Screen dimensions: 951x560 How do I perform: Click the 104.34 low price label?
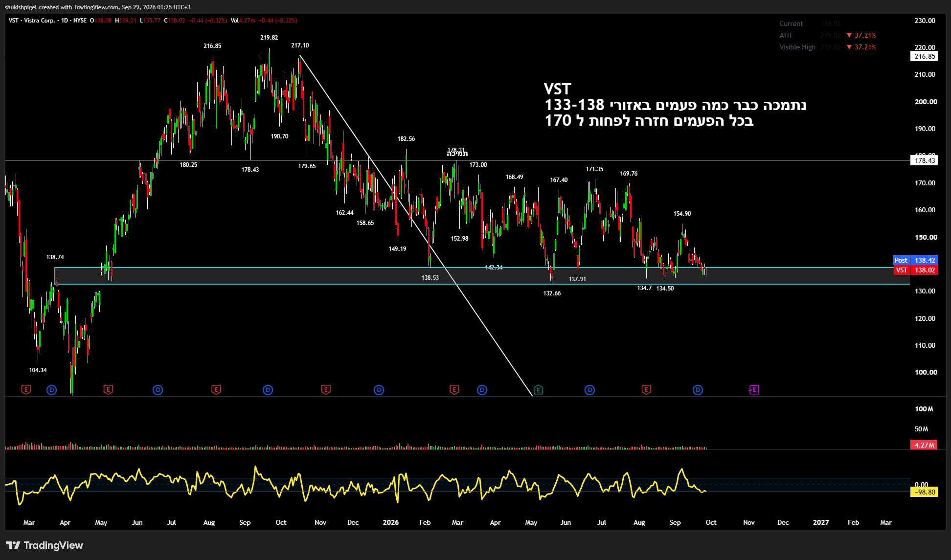[38, 370]
